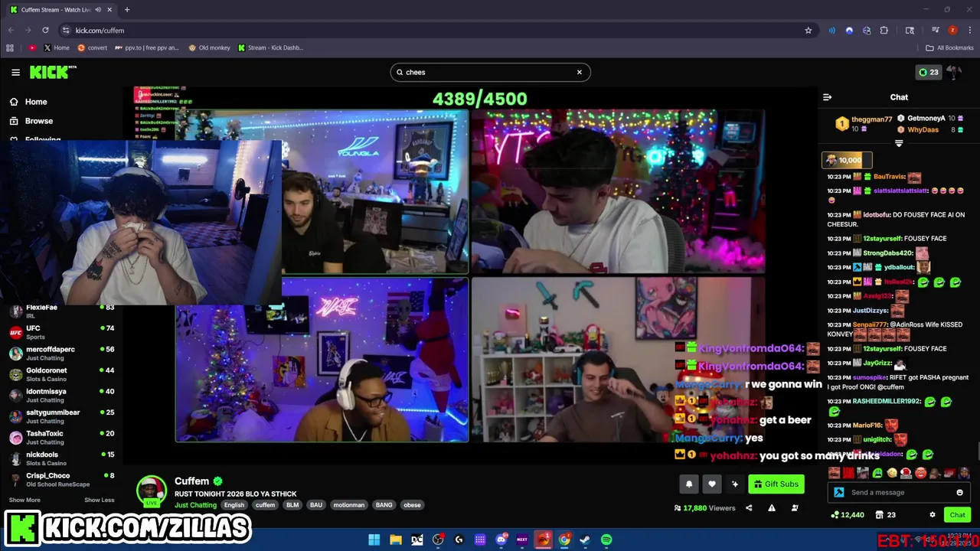Collapse the chat panel with arrow icon
The image size is (980, 551).
(827, 97)
